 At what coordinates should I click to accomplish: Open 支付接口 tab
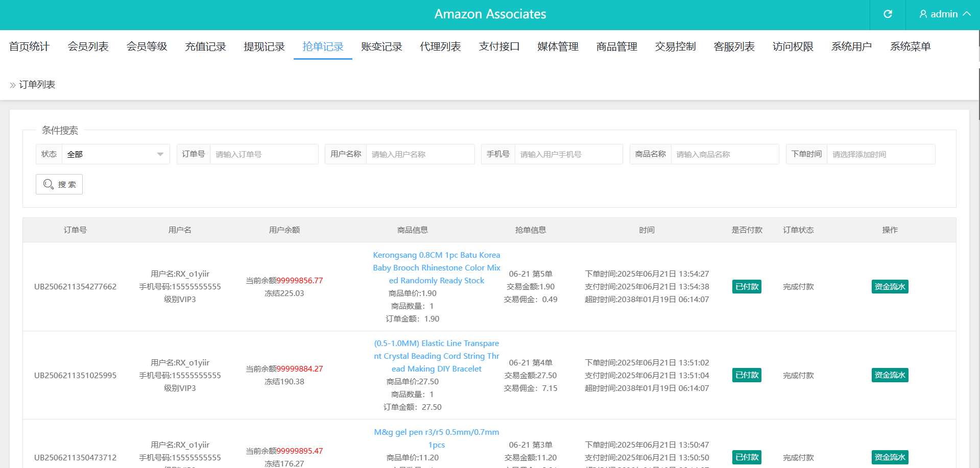(499, 46)
